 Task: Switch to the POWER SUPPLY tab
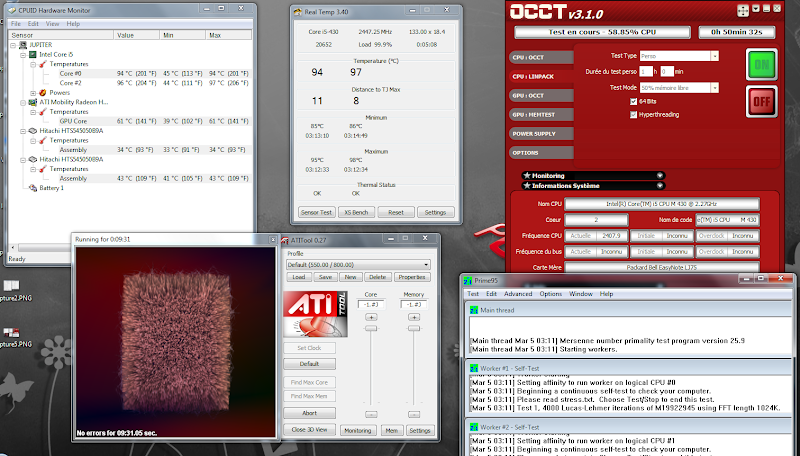pos(541,134)
